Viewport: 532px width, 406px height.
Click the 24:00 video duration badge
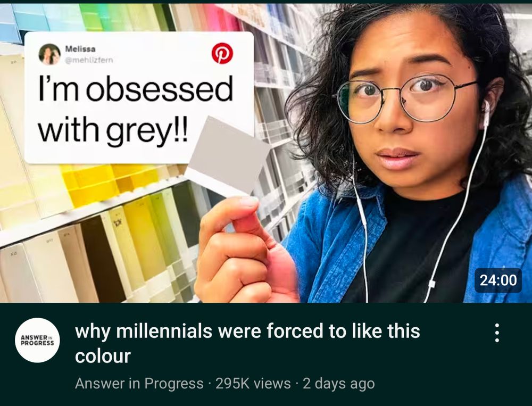(498, 280)
